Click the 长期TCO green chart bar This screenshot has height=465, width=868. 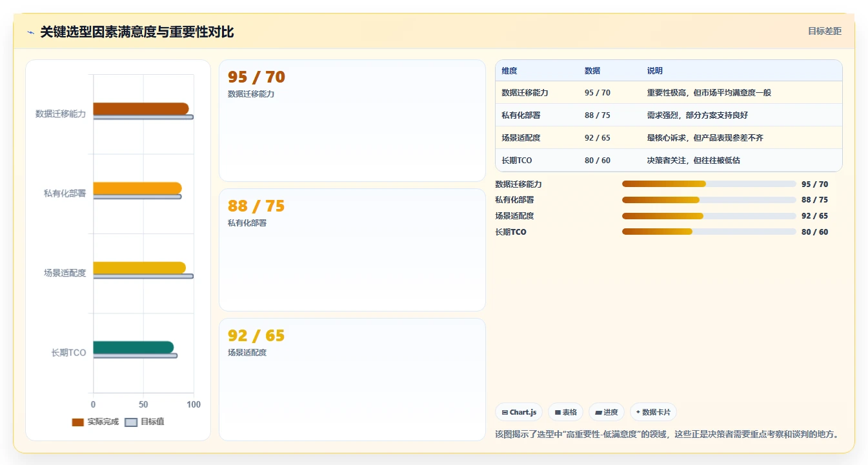coord(134,348)
